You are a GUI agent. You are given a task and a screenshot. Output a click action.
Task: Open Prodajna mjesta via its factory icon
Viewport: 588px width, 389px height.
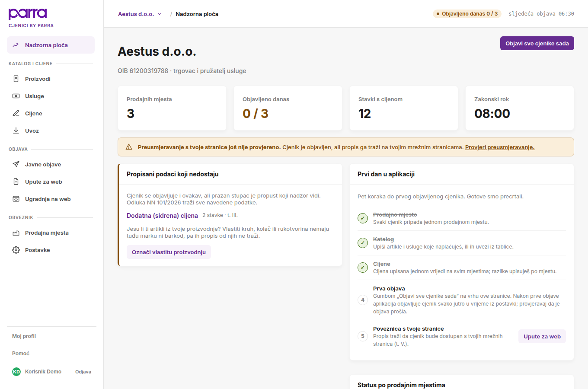coord(16,233)
